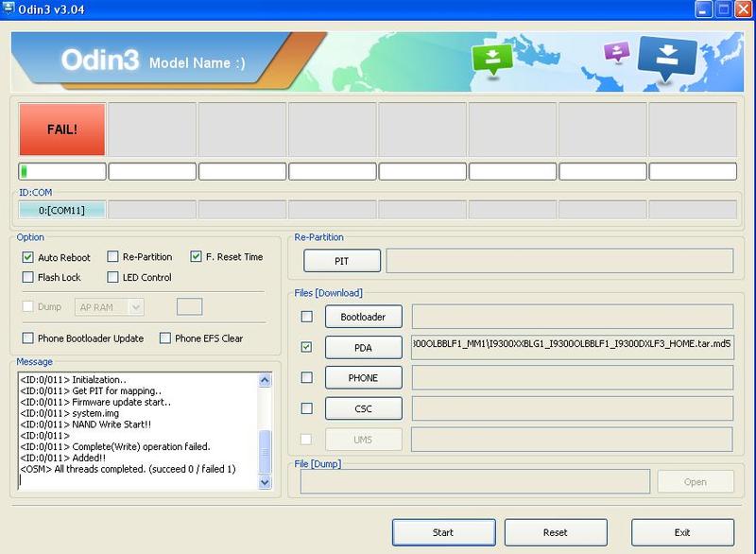This screenshot has width=756, height=554.
Task: Click the Bootloader file path field
Action: [x=573, y=317]
